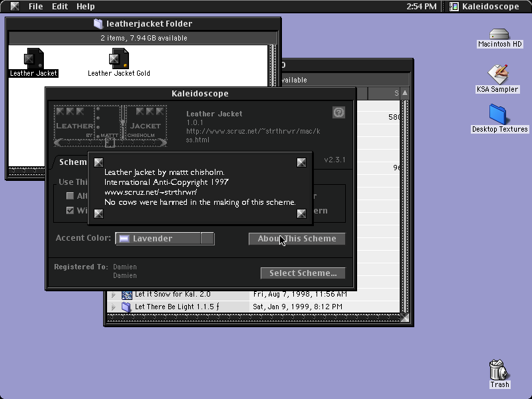This screenshot has width=532, height=399.
Task: Select the KSA Sampler desktop icon
Action: (x=497, y=74)
